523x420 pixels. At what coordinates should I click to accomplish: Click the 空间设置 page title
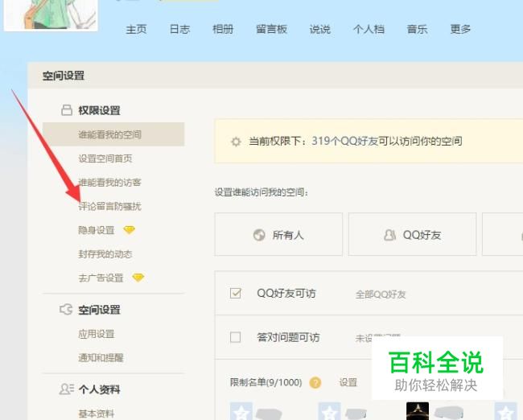click(x=63, y=76)
